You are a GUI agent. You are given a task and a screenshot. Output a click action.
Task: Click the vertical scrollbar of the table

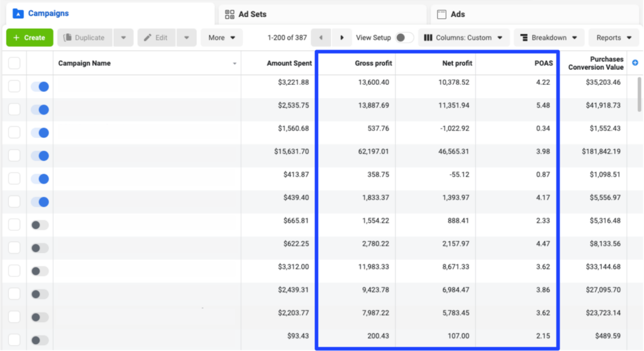click(639, 94)
